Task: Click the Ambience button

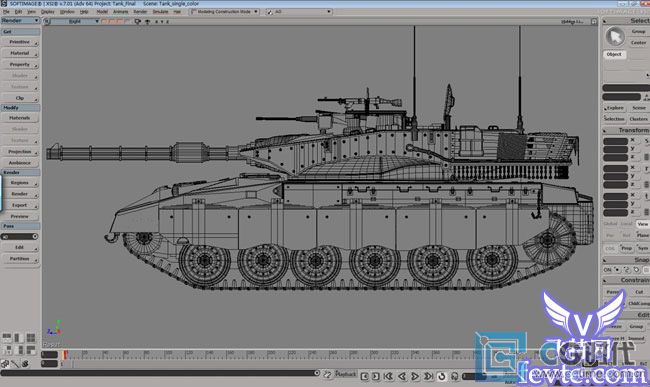Action: (x=20, y=163)
